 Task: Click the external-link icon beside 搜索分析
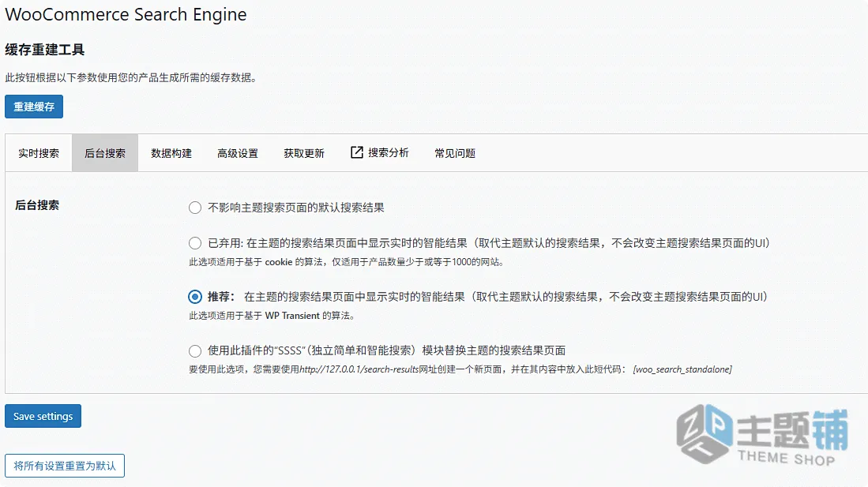tap(357, 152)
